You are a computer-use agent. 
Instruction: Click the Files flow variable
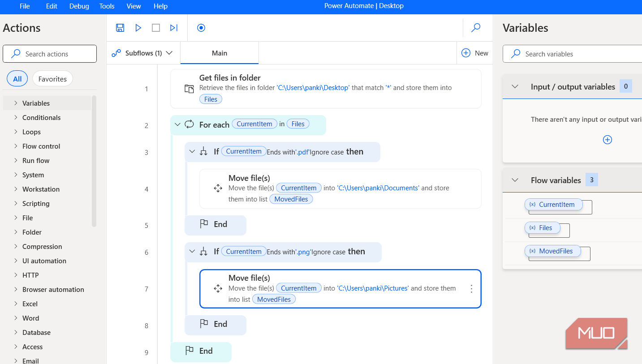pos(542,228)
